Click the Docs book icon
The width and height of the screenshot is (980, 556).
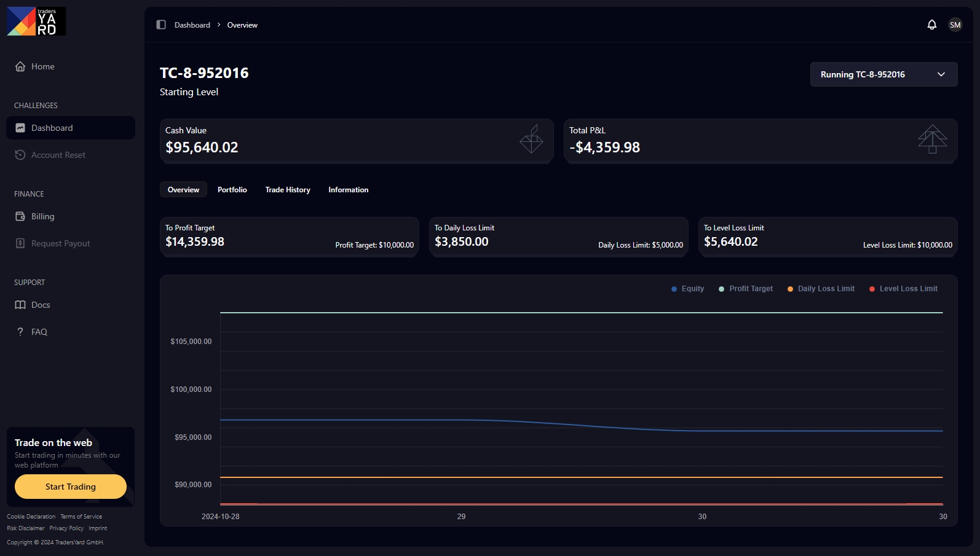(x=20, y=305)
